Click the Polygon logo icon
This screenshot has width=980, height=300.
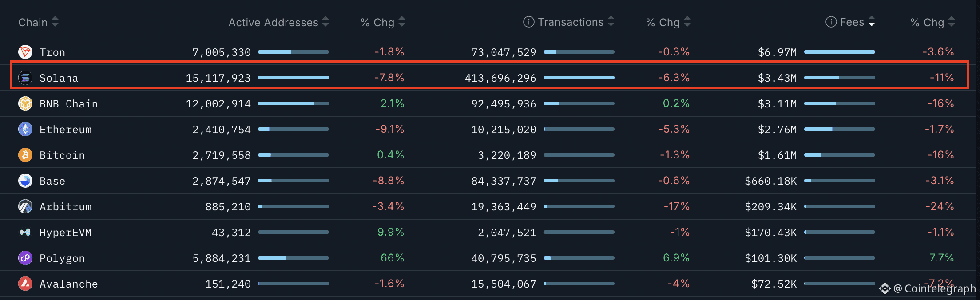25,258
